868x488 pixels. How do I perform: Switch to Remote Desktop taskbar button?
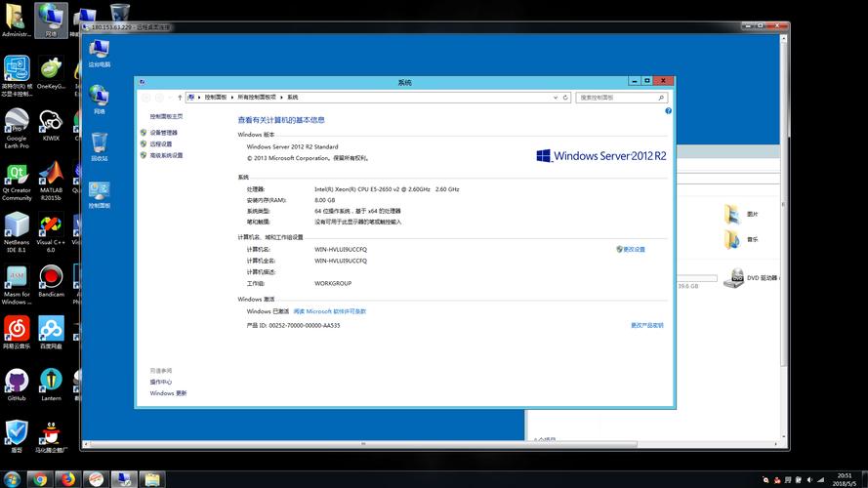pos(123,479)
